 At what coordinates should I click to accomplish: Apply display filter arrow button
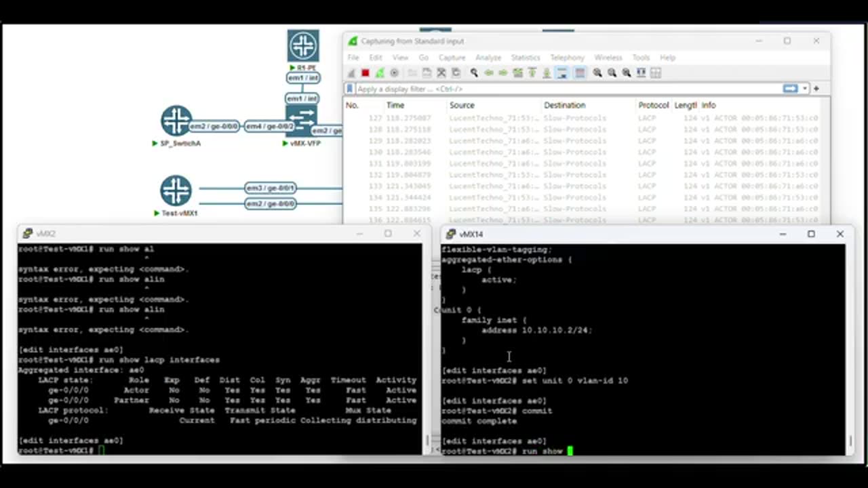791,89
